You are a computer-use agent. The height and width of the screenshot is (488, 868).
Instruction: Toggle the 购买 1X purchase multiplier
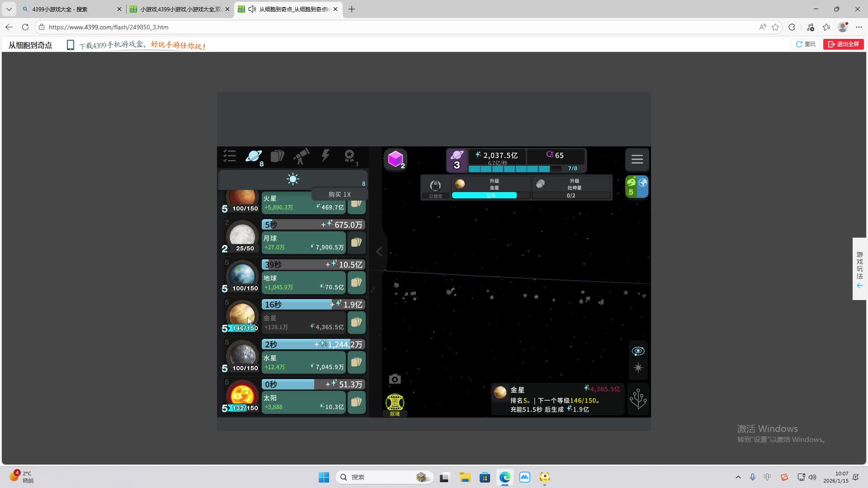click(340, 194)
